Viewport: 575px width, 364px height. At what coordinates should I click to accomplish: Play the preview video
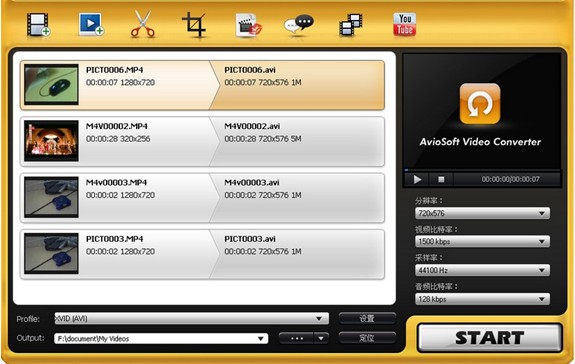pyautogui.click(x=417, y=179)
